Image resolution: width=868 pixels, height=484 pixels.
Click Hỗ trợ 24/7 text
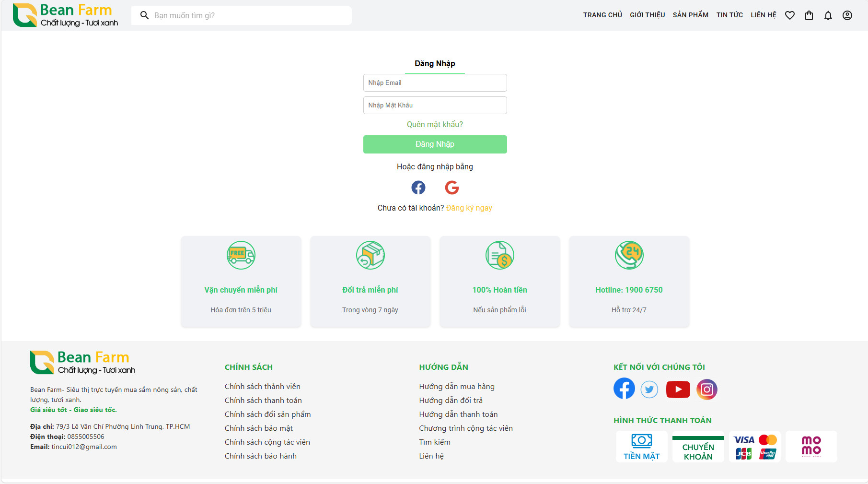coord(629,310)
